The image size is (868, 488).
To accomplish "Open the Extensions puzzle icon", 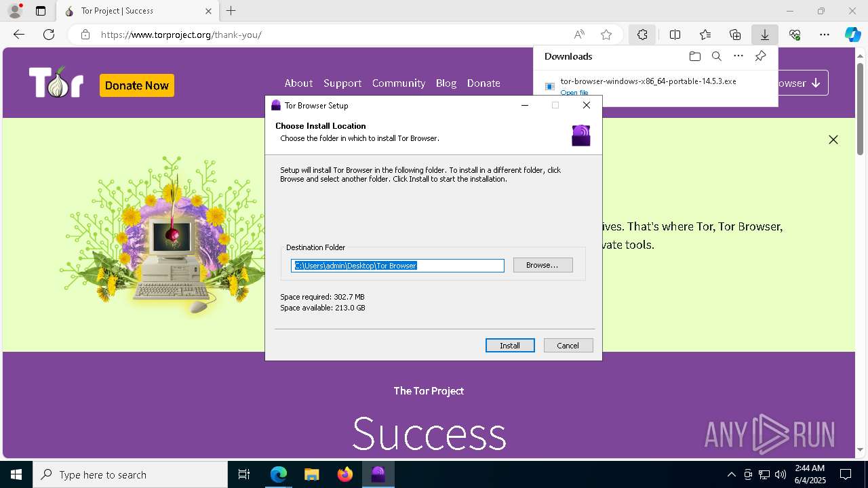I will (x=642, y=35).
